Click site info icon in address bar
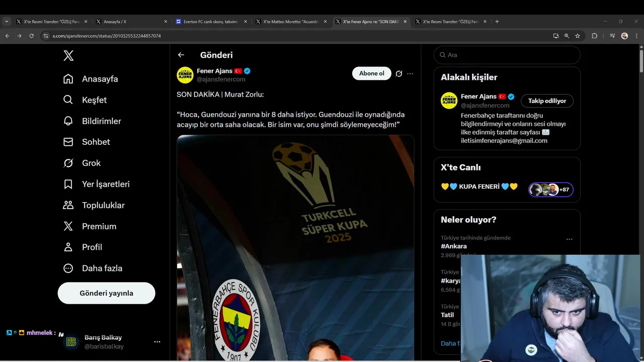Viewport: 644px width, 362px height. 46,36
